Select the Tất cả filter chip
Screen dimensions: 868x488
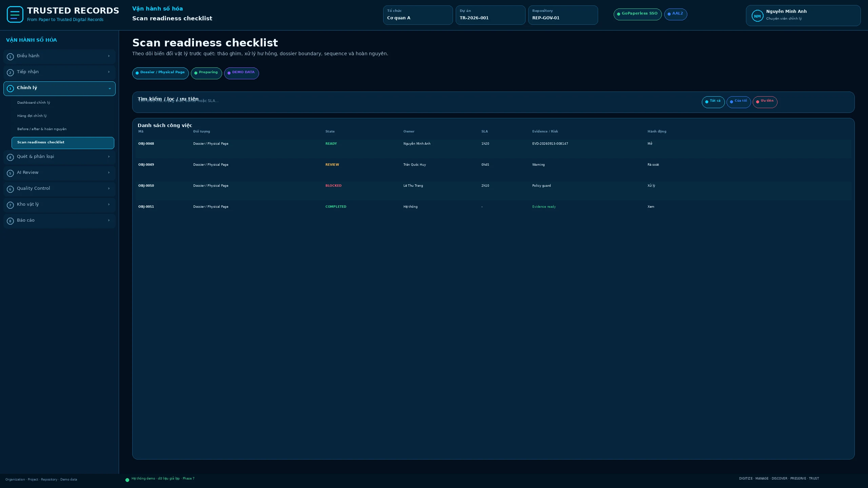click(713, 102)
